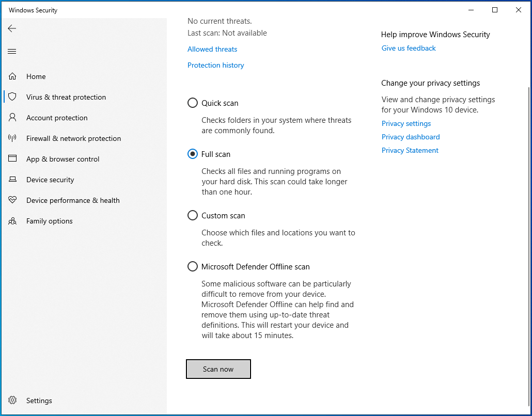532x416 pixels.
Task: Click the Settings gear icon
Action: (12, 401)
